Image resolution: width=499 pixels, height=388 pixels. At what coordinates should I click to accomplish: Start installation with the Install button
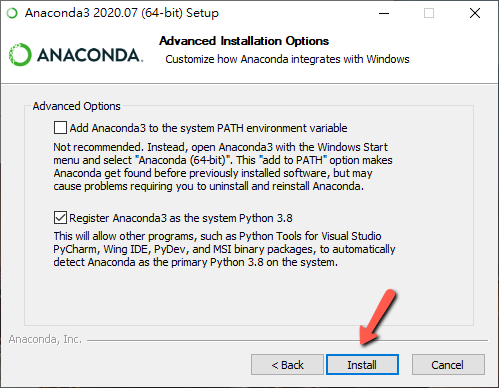(x=362, y=365)
